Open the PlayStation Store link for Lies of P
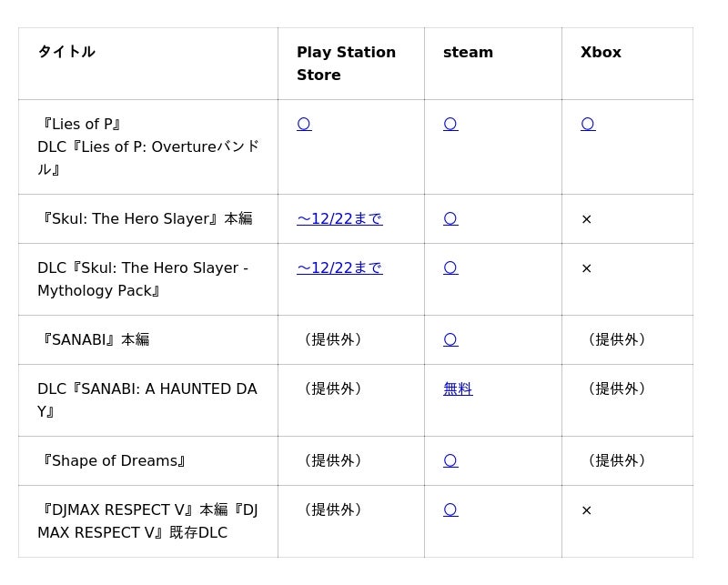 [304, 124]
